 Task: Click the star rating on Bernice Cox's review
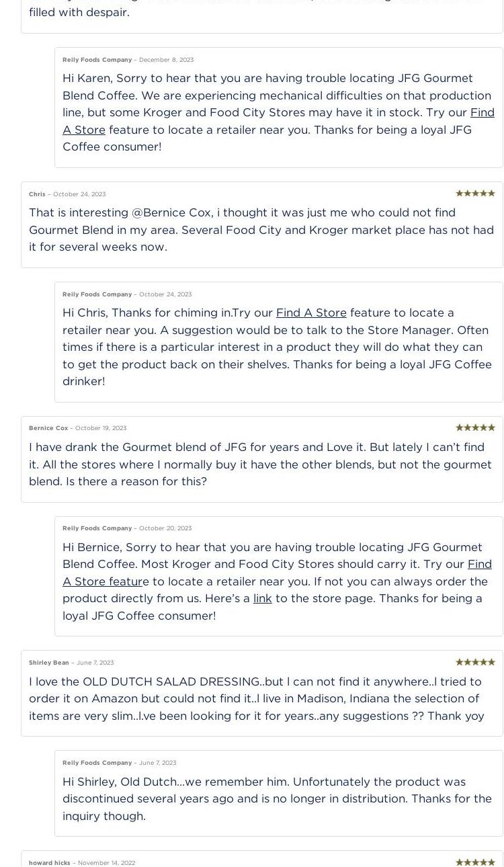(x=475, y=427)
